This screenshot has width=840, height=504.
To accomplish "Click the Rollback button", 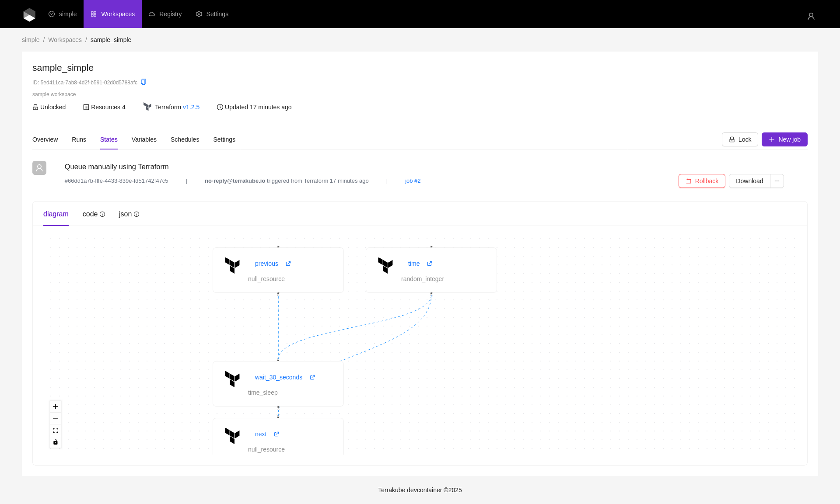I will [x=702, y=181].
